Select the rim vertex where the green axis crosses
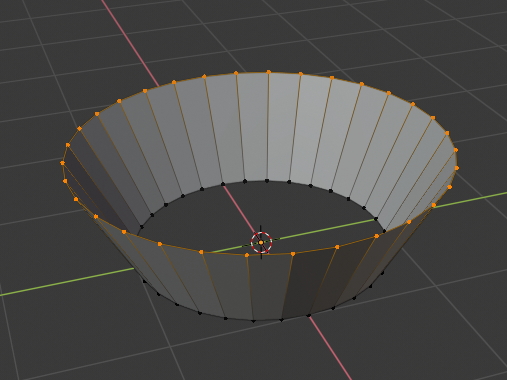This screenshot has width=507, height=380. (434, 205)
